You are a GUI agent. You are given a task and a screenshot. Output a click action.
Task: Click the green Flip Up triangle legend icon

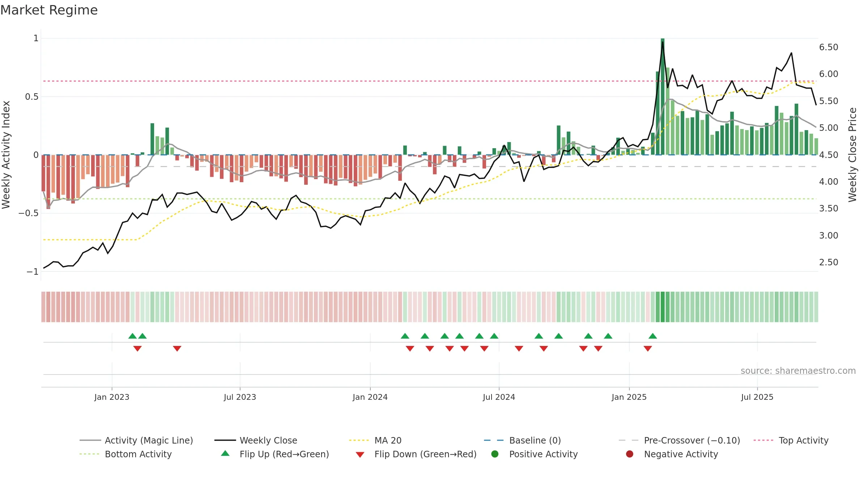pyautogui.click(x=225, y=453)
